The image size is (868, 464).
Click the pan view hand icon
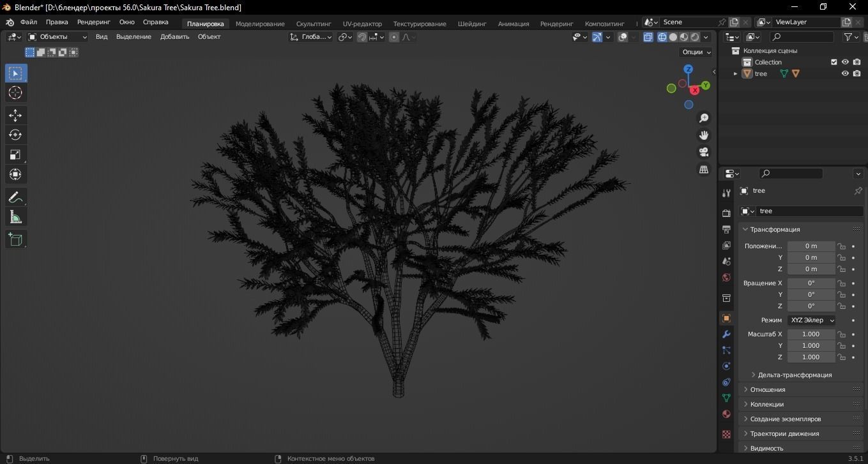pyautogui.click(x=704, y=135)
